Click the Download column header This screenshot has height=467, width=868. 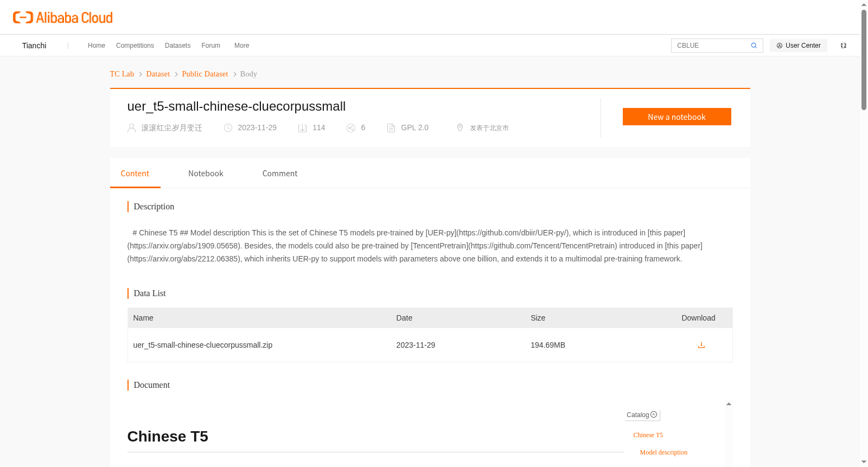tap(698, 318)
